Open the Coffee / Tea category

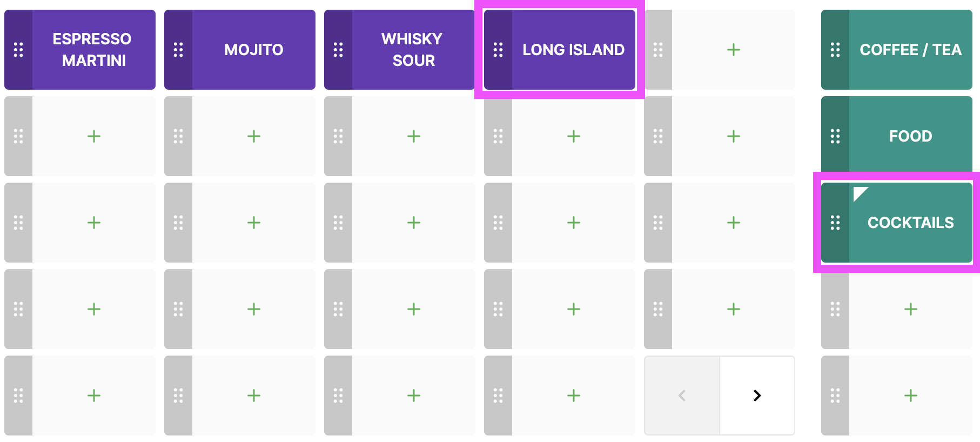[x=910, y=50]
